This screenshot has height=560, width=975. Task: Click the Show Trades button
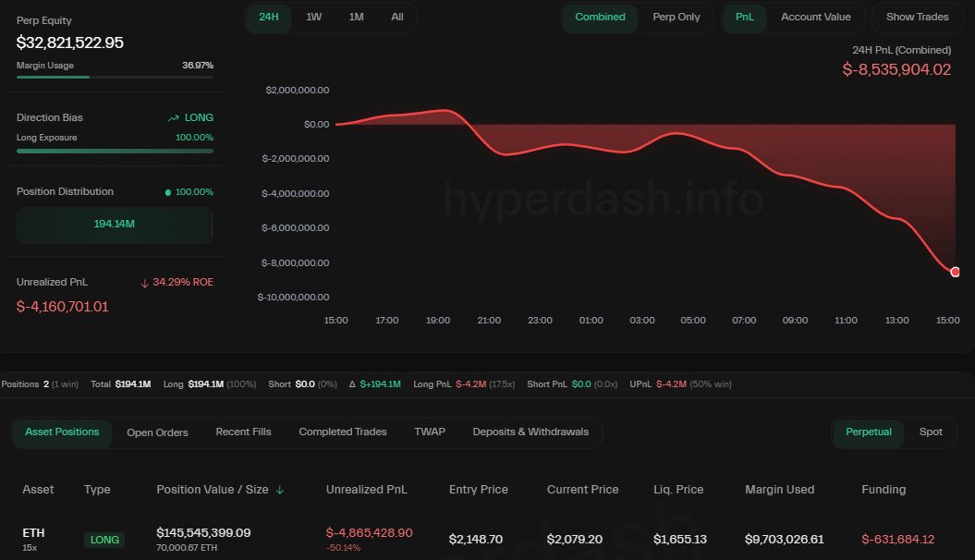click(x=916, y=17)
